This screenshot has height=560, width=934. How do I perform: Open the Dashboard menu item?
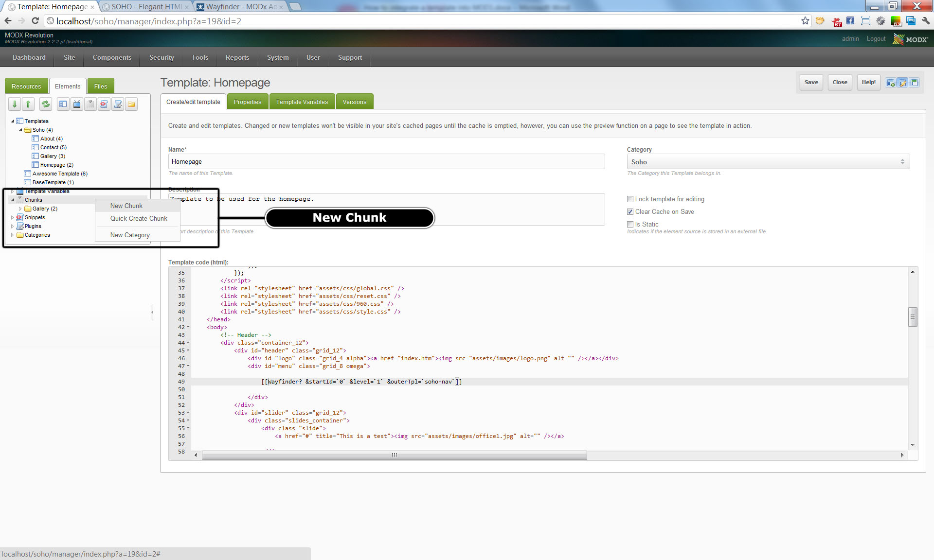tap(29, 57)
